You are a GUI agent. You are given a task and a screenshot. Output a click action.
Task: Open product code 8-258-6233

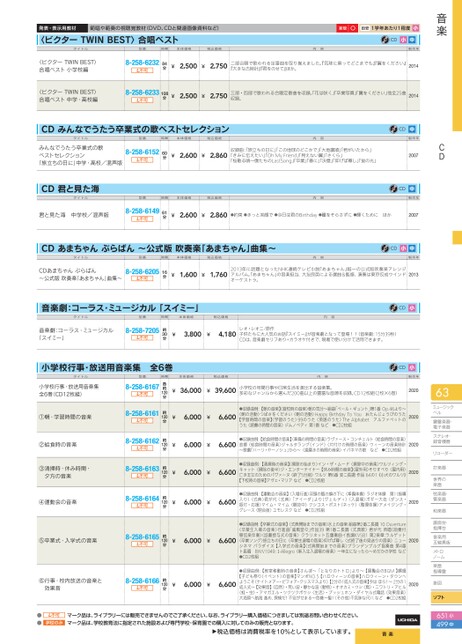pyautogui.click(x=142, y=92)
